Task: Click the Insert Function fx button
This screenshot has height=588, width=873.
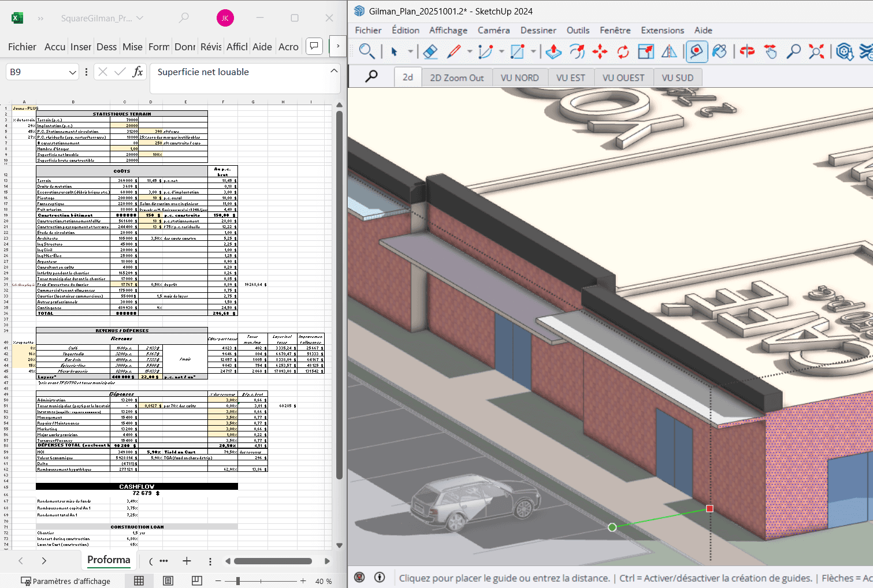Action: coord(138,72)
